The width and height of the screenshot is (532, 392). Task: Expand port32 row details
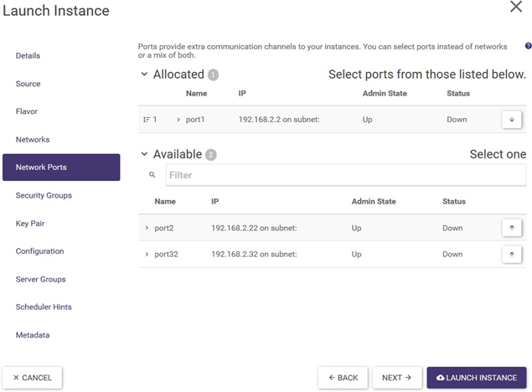147,254
